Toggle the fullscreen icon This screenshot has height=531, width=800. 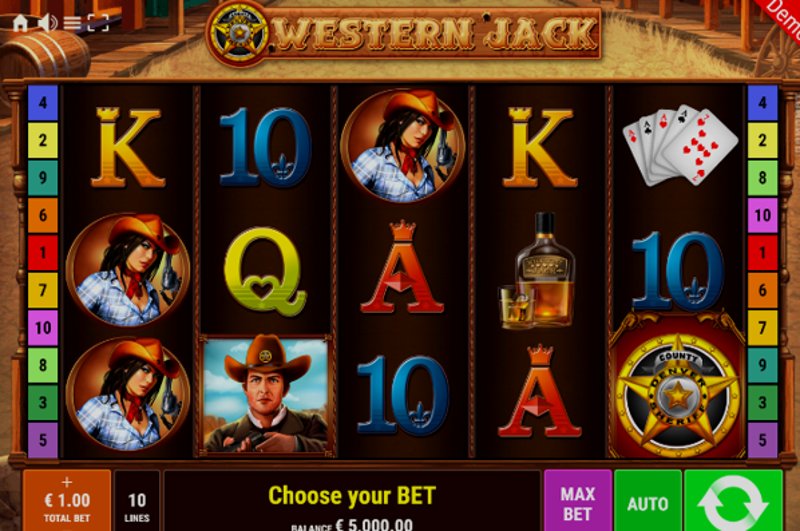point(98,23)
